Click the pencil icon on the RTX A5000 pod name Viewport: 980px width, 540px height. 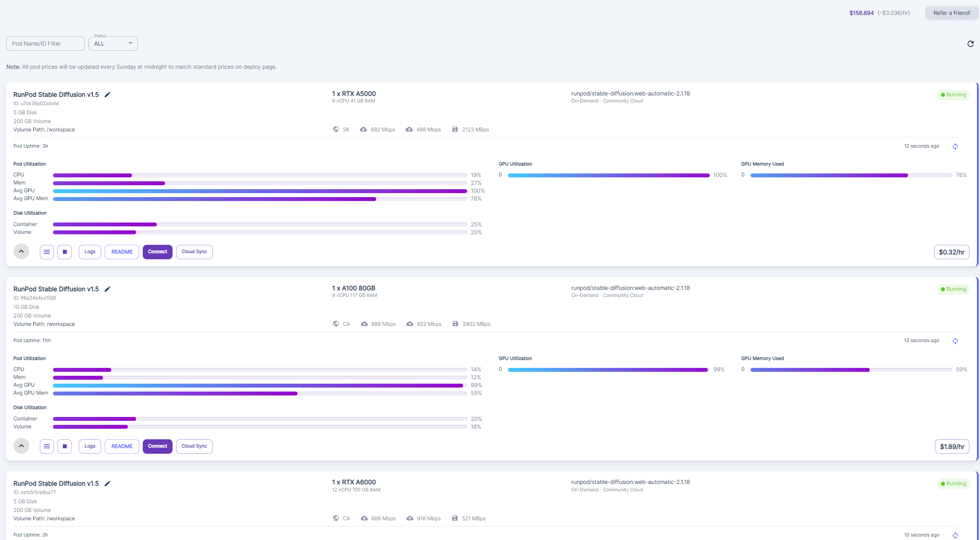[x=107, y=95]
